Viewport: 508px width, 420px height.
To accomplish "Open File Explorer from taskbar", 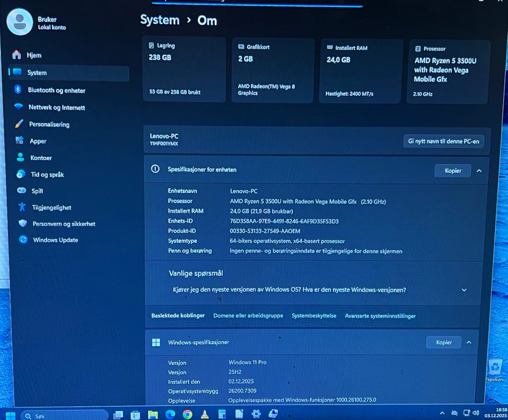I will coord(153,415).
